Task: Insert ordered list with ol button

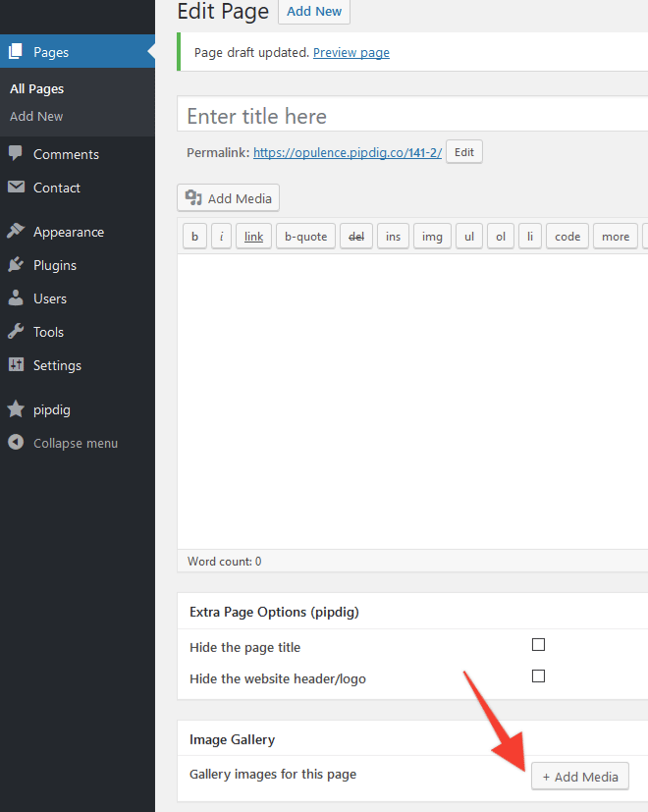Action: pos(501,237)
